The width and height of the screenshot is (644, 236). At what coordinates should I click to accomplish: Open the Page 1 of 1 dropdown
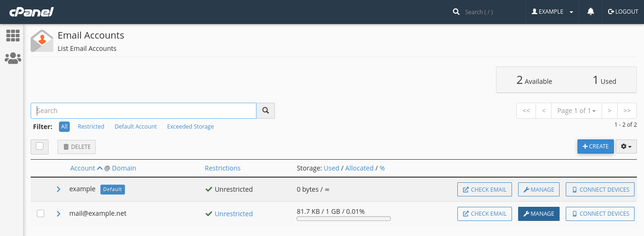point(576,111)
